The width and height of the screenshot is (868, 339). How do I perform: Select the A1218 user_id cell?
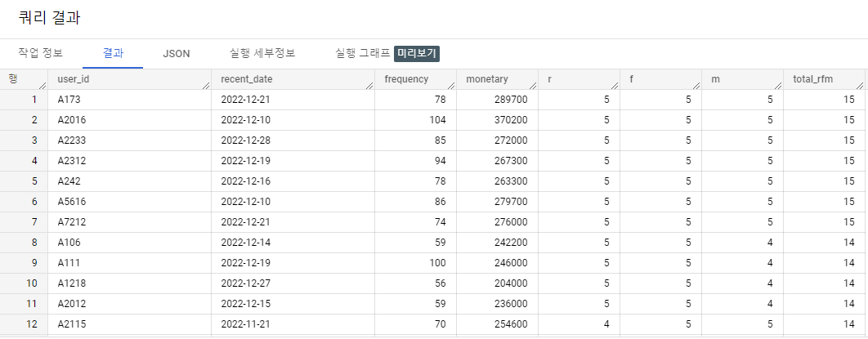[129, 283]
